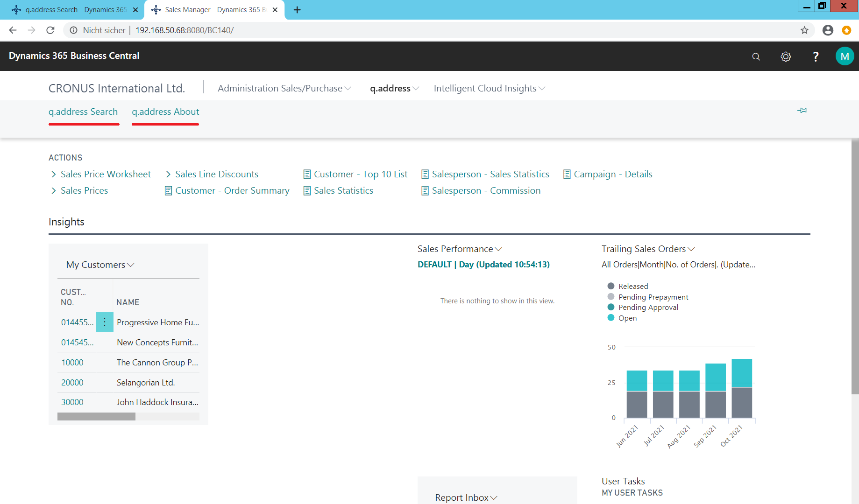
Task: Click the Jun 2021 Released bar in chart
Action: click(637, 404)
